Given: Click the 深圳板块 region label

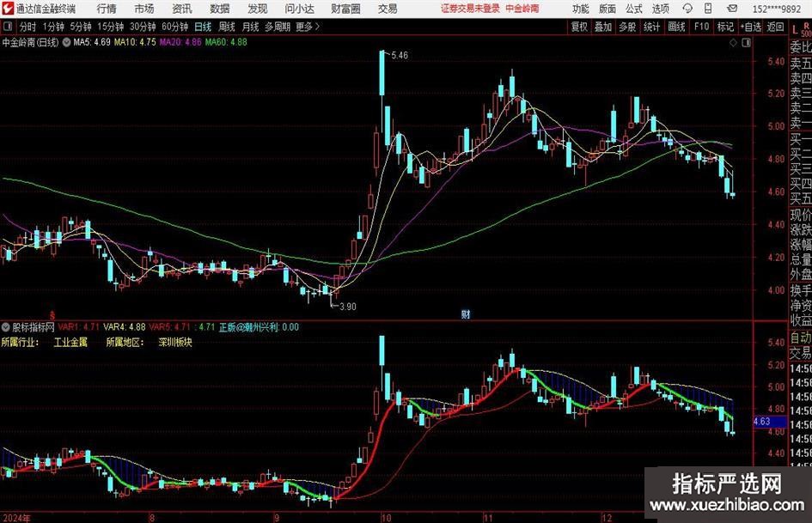Looking at the screenshot, I should coord(175,343).
